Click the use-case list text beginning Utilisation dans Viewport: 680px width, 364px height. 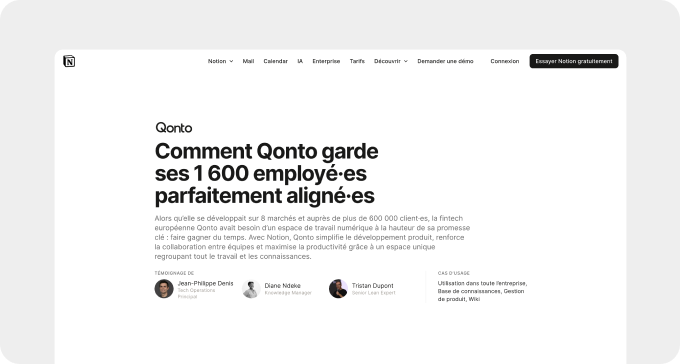tap(482, 291)
